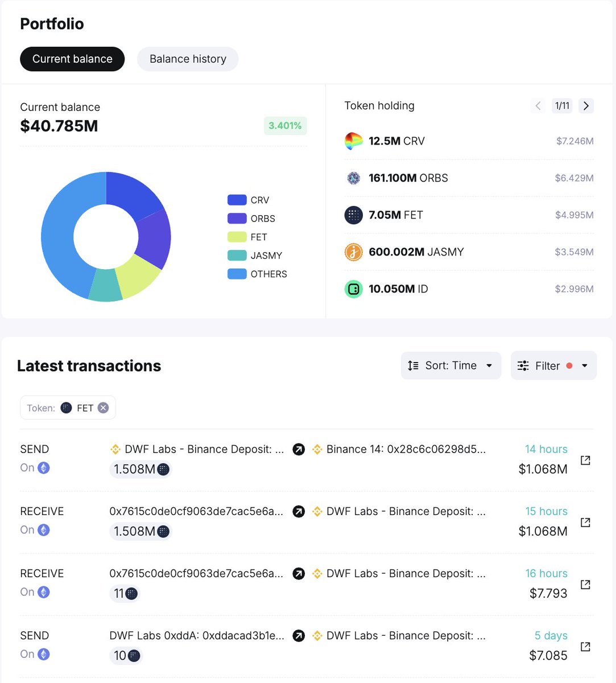Open the Balance history tab

pos(188,59)
